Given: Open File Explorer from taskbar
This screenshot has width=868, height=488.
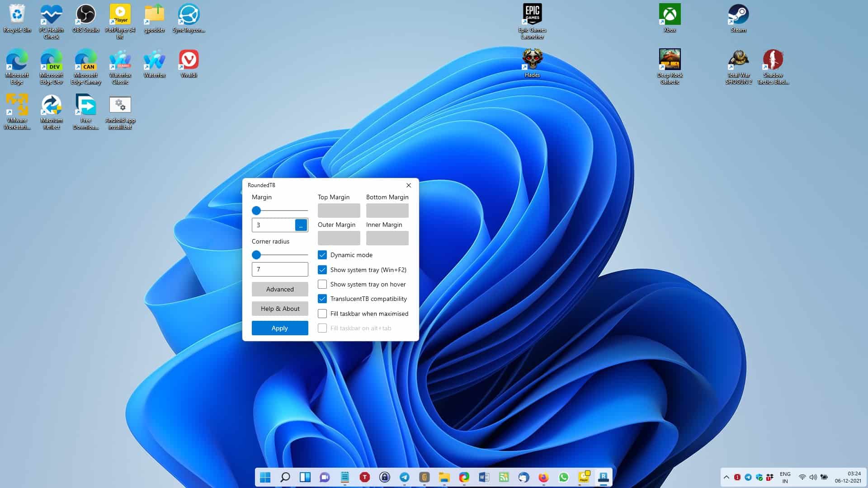Looking at the screenshot, I should coord(444,477).
